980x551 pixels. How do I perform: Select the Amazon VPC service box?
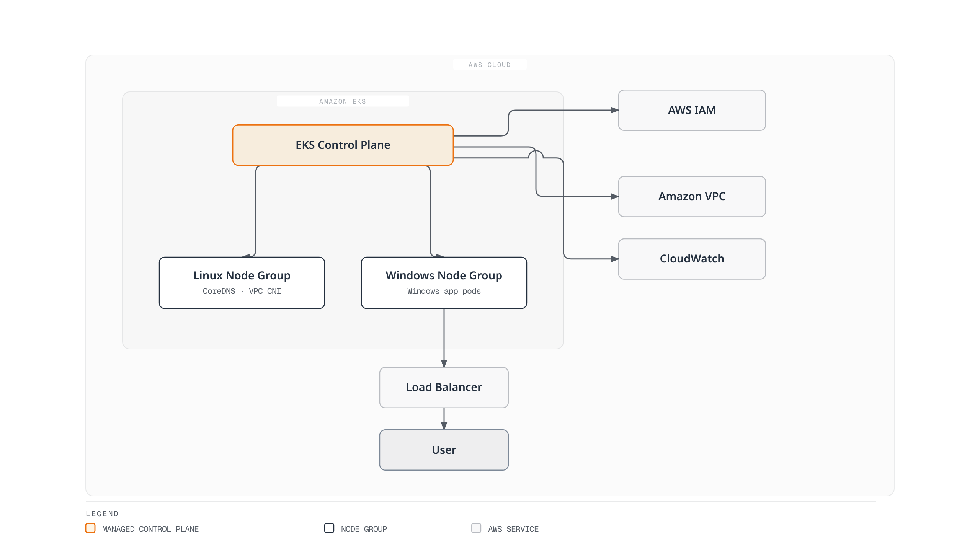click(x=692, y=196)
